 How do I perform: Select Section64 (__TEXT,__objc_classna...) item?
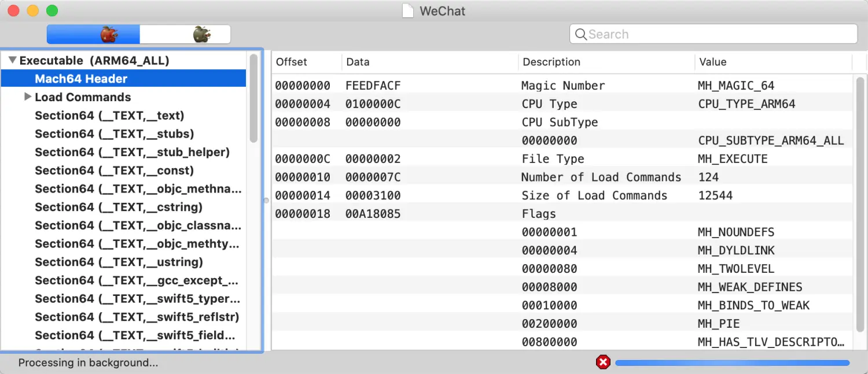pyautogui.click(x=138, y=225)
